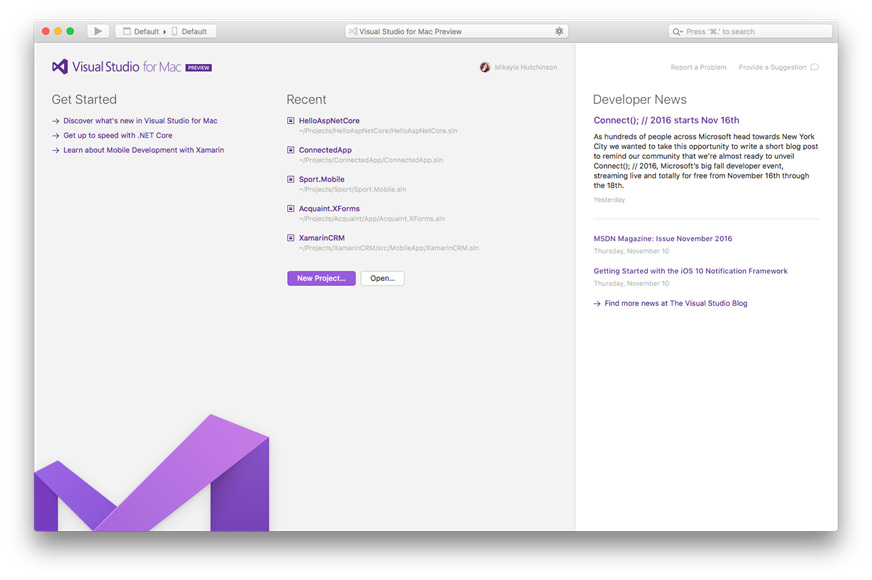Click the XamarinCRM.sln path text
The height and width of the screenshot is (580, 872).
pyautogui.click(x=389, y=248)
